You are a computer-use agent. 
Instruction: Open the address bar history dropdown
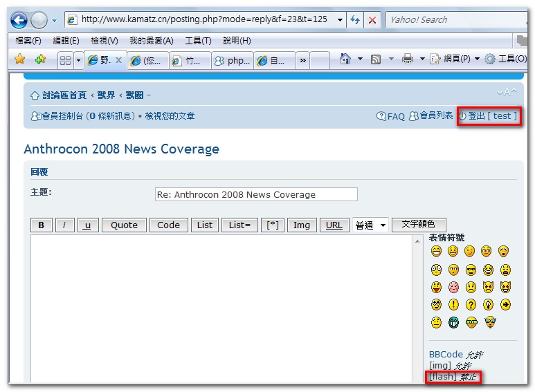pyautogui.click(x=340, y=20)
